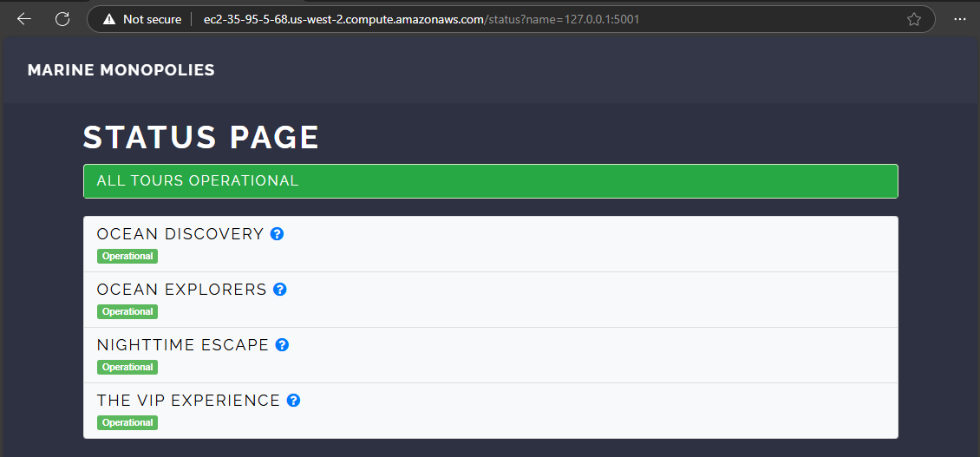Click Operational badge under The VIP Experience
The image size is (980, 457).
(x=127, y=422)
